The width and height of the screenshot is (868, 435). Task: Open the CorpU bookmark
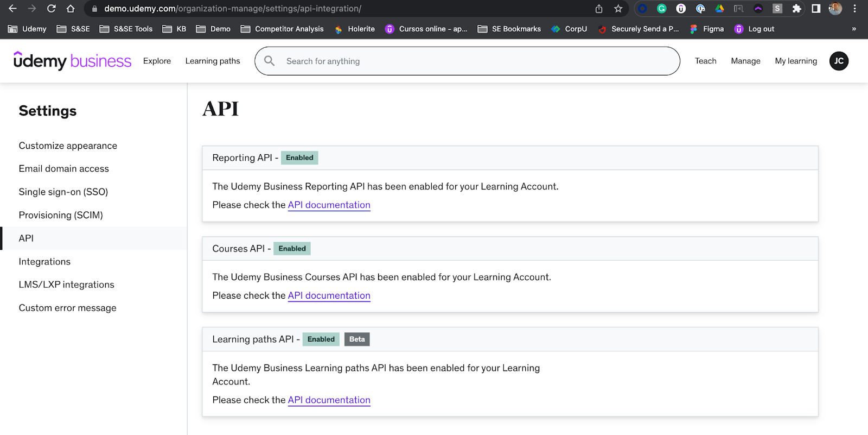tap(569, 29)
